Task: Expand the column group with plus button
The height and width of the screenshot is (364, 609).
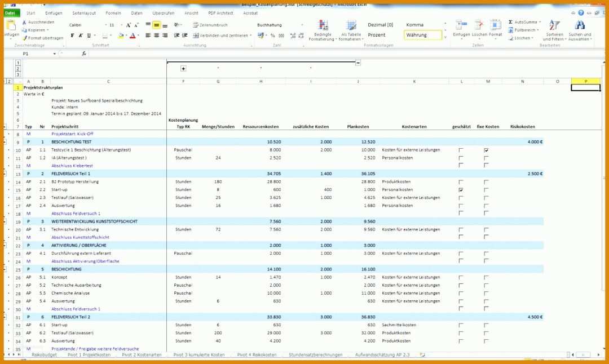Action: coord(183,69)
